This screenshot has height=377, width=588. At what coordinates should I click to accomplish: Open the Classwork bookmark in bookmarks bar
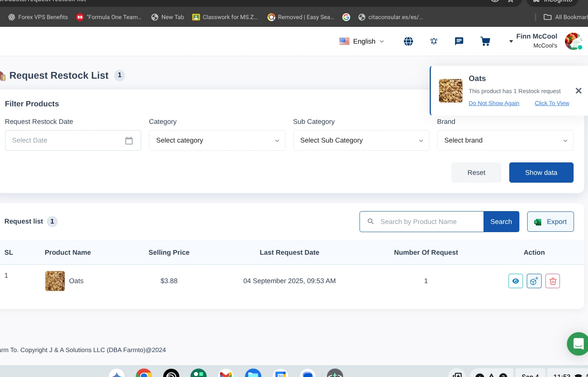pos(225,17)
